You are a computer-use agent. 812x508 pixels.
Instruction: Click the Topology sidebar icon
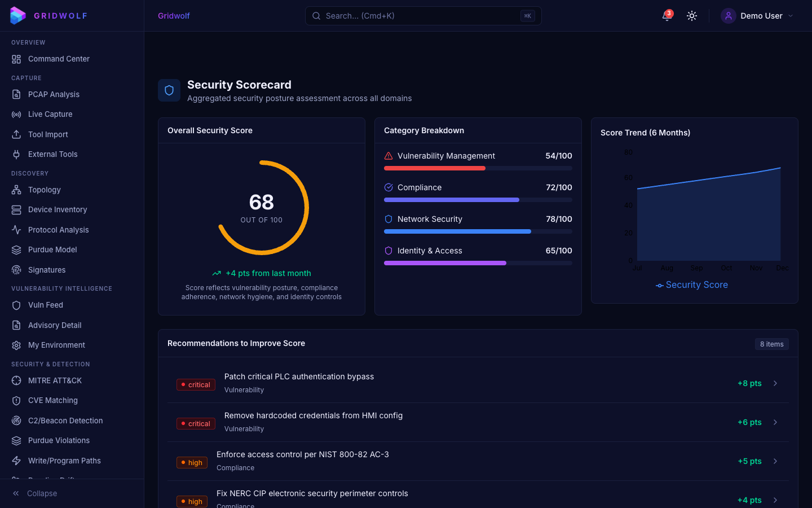16,190
